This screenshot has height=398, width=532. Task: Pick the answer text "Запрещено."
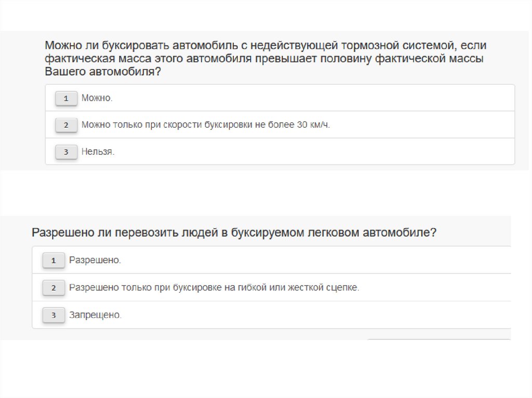tap(96, 314)
